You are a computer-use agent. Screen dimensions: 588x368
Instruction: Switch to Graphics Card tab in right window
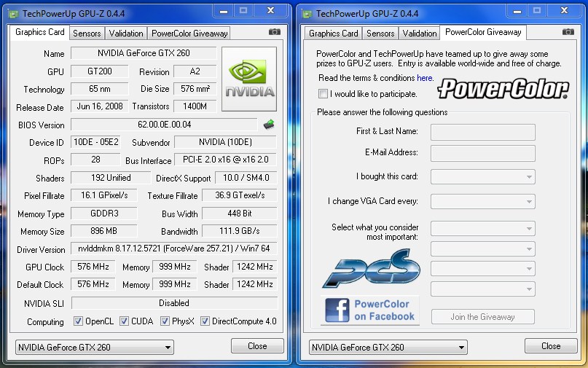click(334, 34)
